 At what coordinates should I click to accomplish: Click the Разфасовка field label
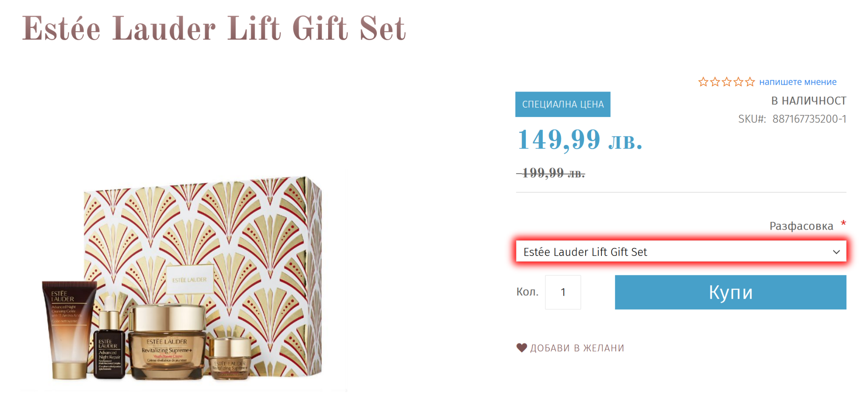point(801,226)
